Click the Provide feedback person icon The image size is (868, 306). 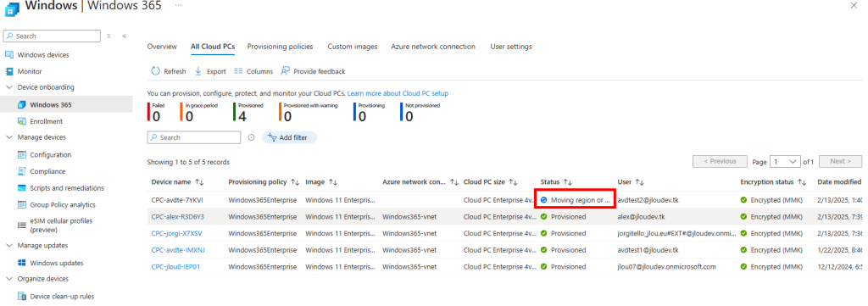[x=285, y=71]
